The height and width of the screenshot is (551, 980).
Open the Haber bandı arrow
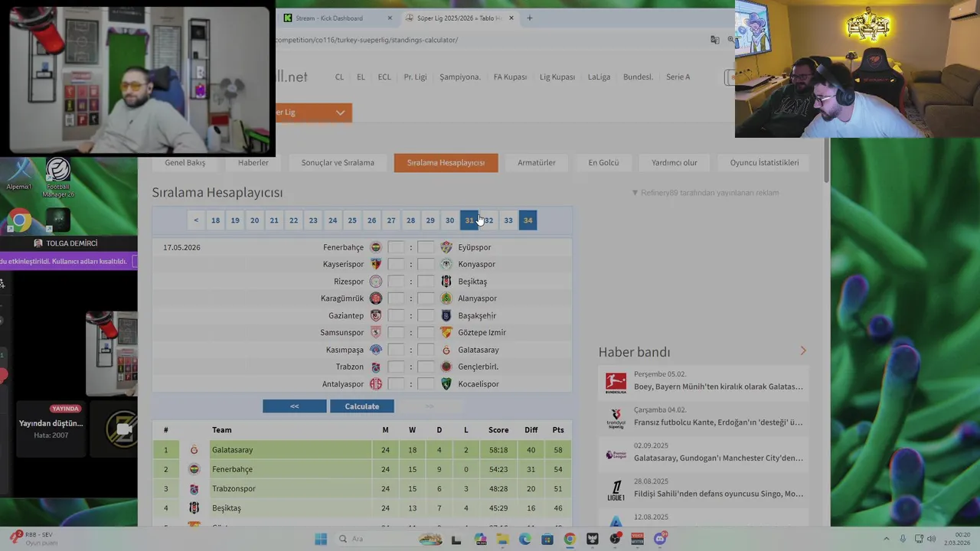click(802, 350)
